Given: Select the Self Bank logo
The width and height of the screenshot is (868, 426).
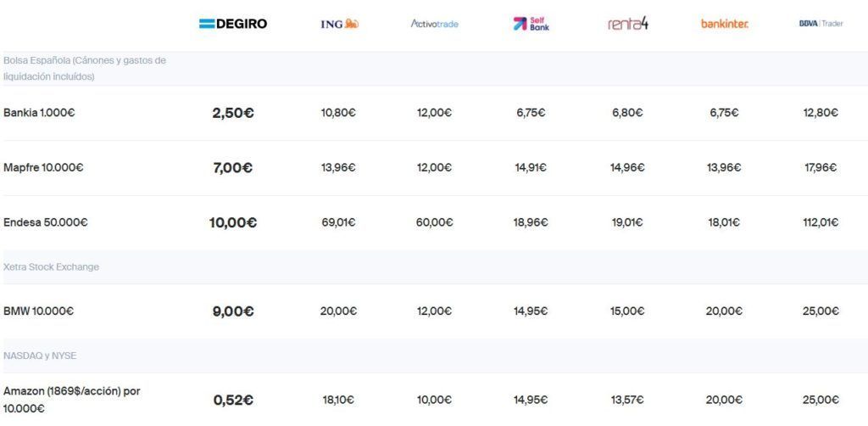Looking at the screenshot, I should 531,24.
